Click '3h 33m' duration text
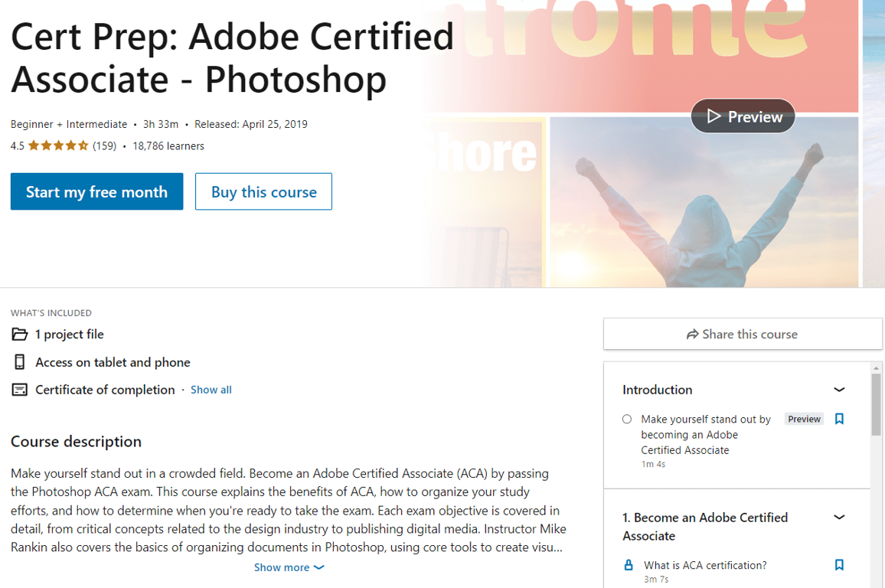This screenshot has height=588, width=885. (160, 124)
